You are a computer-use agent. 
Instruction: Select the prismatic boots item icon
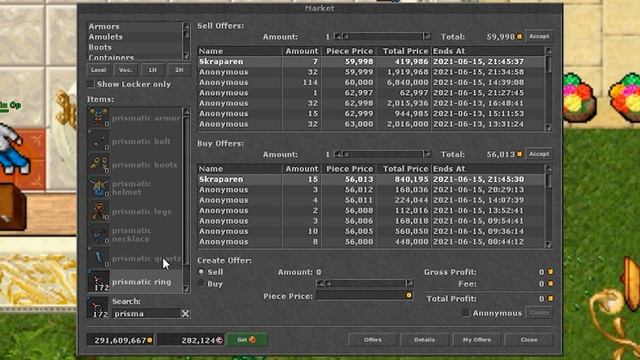point(98,164)
